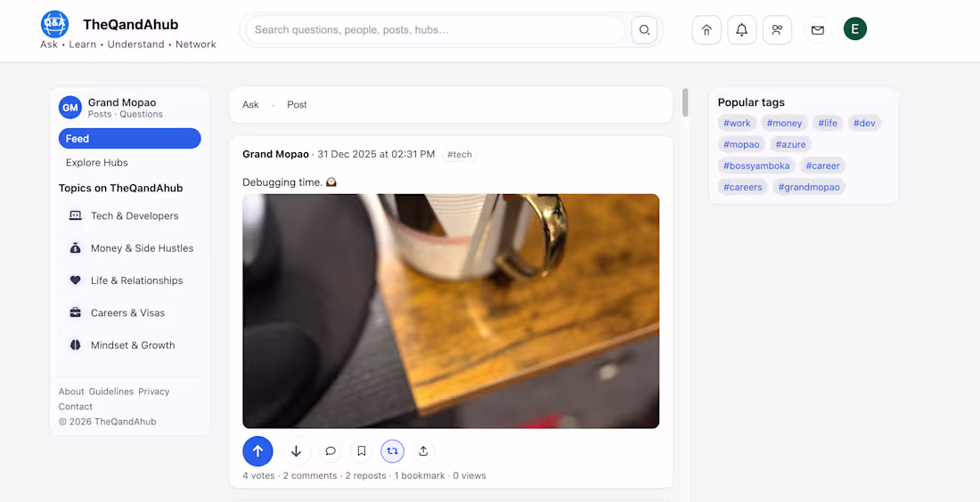Open the Guidelines footer link
Image resolution: width=980 pixels, height=502 pixels.
tap(111, 392)
